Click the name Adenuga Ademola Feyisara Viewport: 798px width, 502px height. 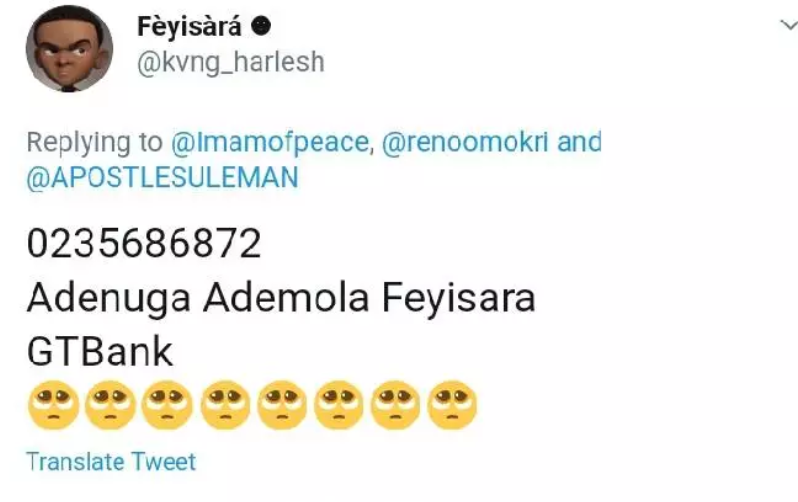[x=281, y=298]
